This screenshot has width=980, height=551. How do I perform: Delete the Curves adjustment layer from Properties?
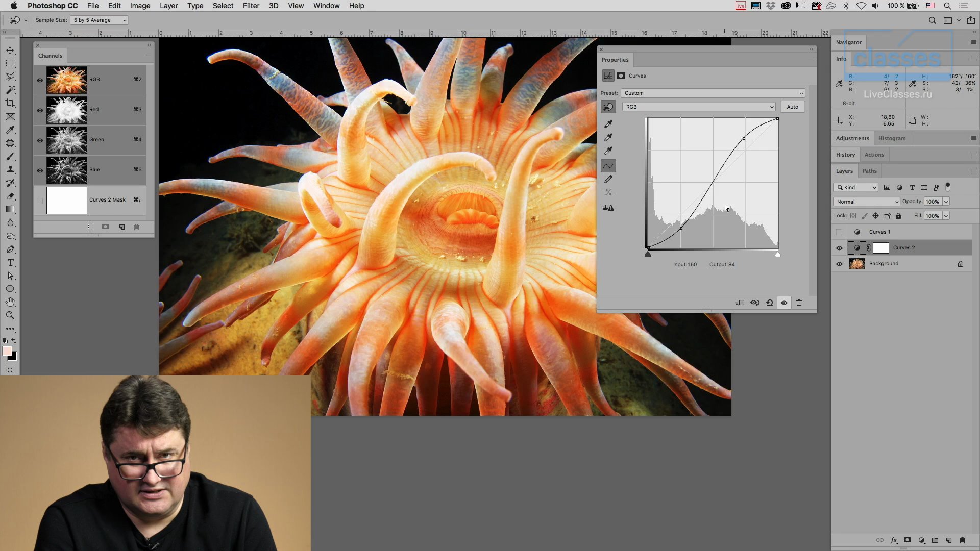pos(799,303)
